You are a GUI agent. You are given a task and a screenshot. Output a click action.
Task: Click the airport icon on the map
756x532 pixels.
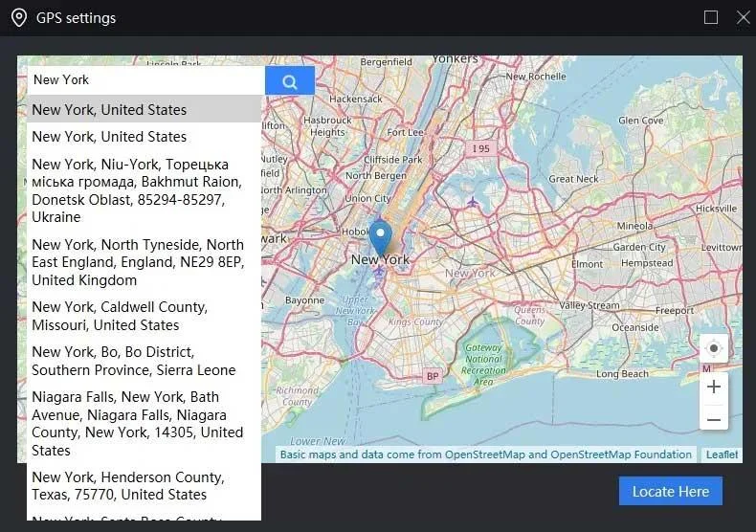pyautogui.click(x=473, y=202)
